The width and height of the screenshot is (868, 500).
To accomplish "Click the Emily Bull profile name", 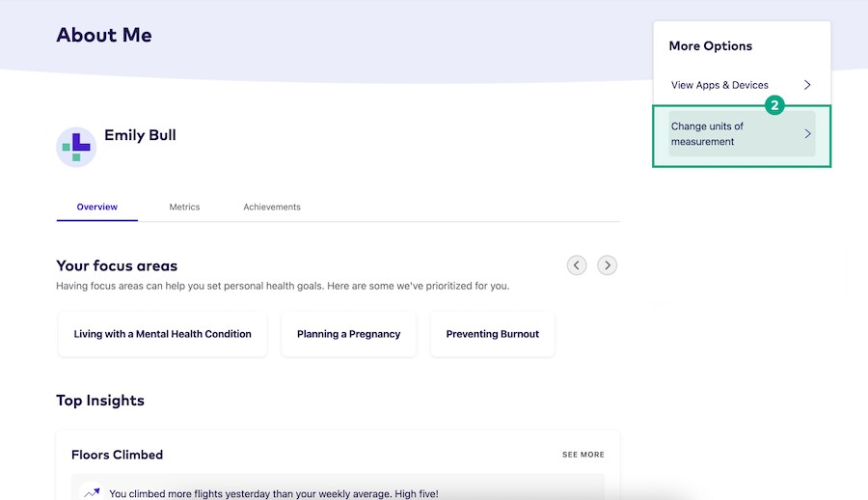I will coord(140,135).
